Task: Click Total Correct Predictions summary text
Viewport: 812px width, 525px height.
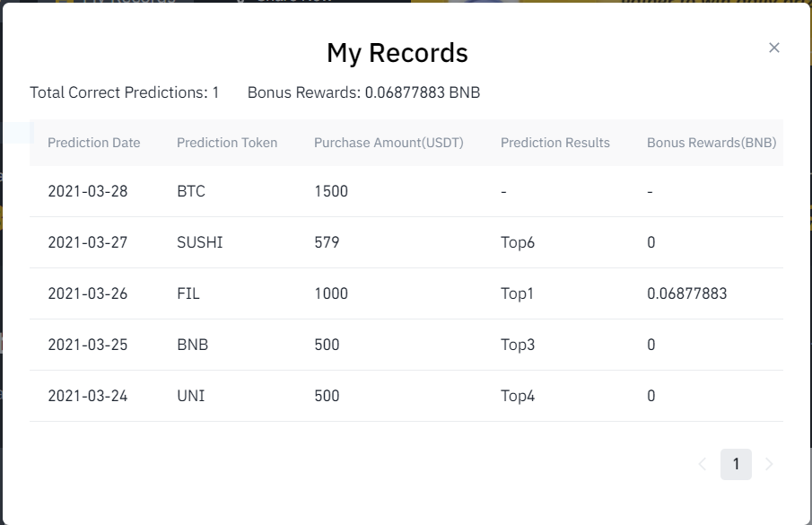Action: (x=125, y=92)
